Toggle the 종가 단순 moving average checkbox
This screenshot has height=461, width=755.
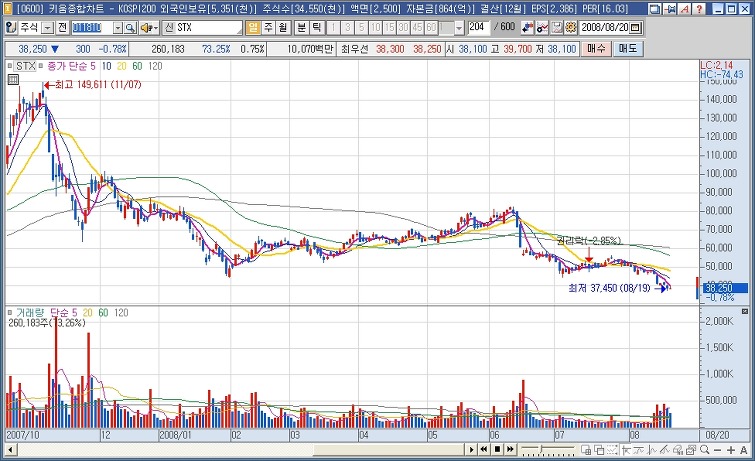click(41, 66)
